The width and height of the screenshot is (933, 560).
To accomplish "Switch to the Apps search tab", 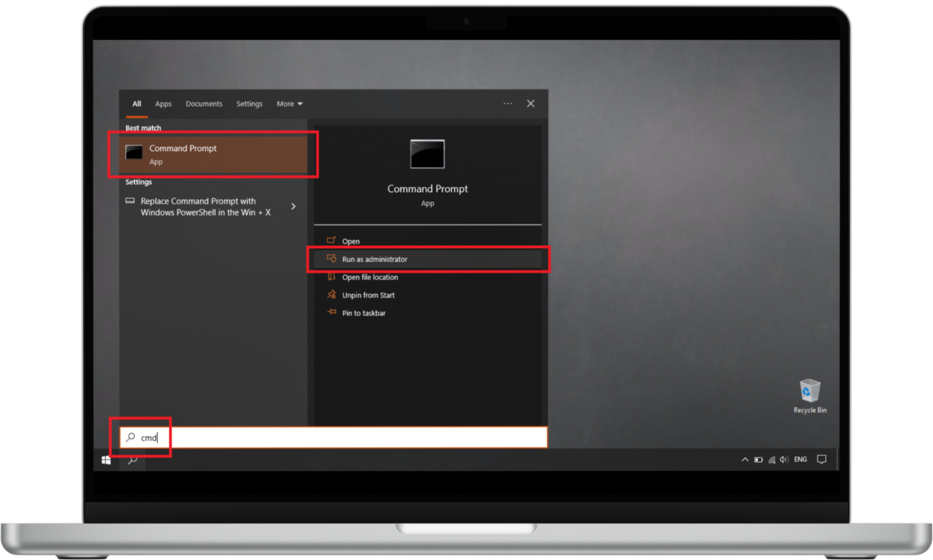I will (163, 104).
